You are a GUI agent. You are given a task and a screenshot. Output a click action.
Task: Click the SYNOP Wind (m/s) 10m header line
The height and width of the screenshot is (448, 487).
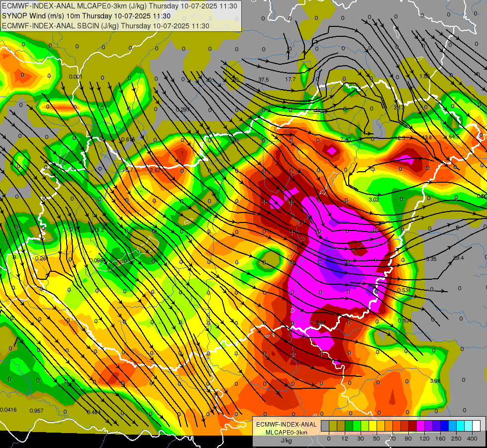point(87,16)
